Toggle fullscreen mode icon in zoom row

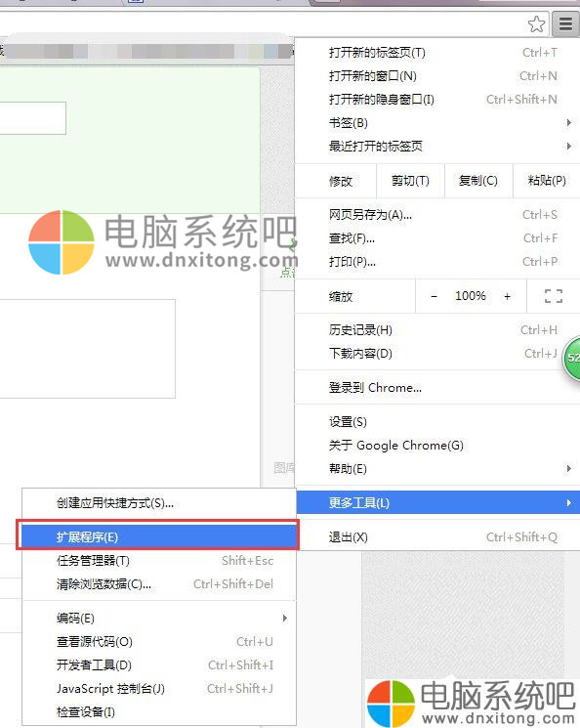click(553, 296)
